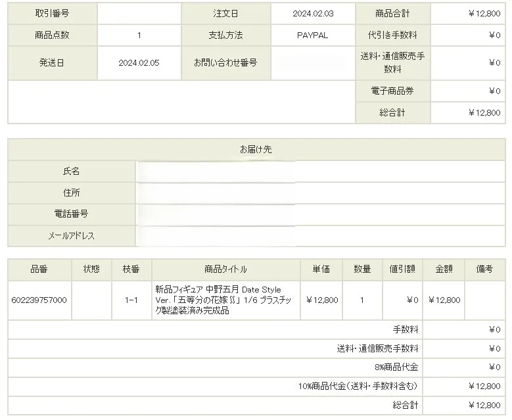Click the 状態 column header
Image resolution: width=512 pixels, height=420 pixels.
click(x=91, y=269)
